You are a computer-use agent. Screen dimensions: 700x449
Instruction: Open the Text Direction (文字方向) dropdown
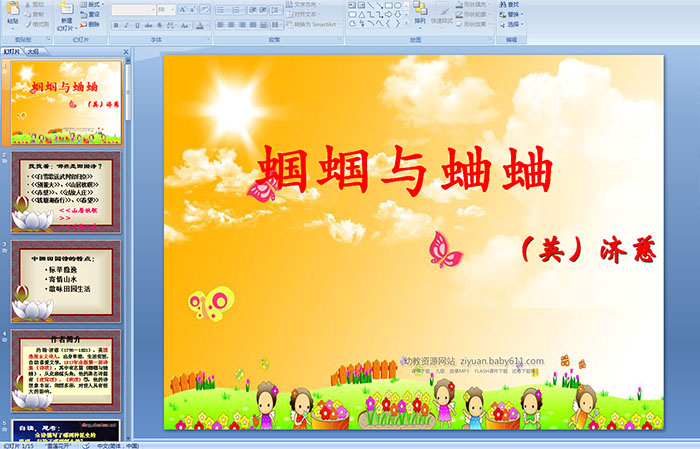303,4
